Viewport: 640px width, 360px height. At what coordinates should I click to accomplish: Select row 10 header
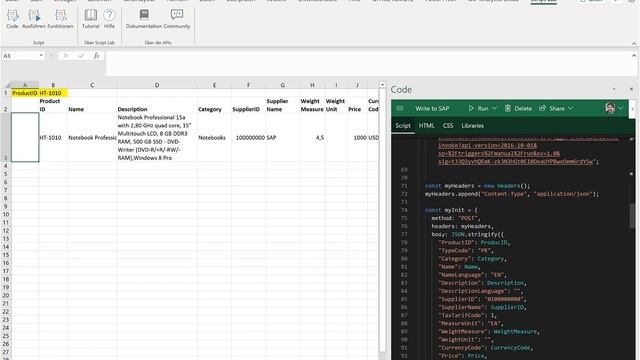point(6,214)
